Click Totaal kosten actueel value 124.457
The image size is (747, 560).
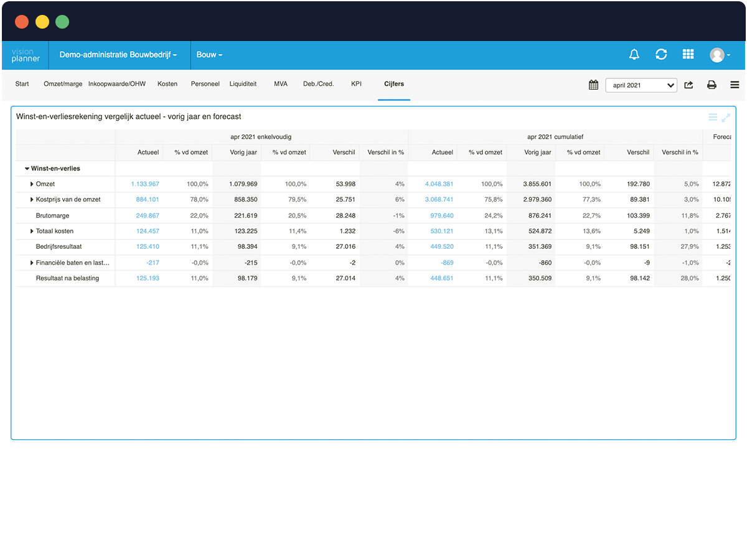click(x=148, y=231)
